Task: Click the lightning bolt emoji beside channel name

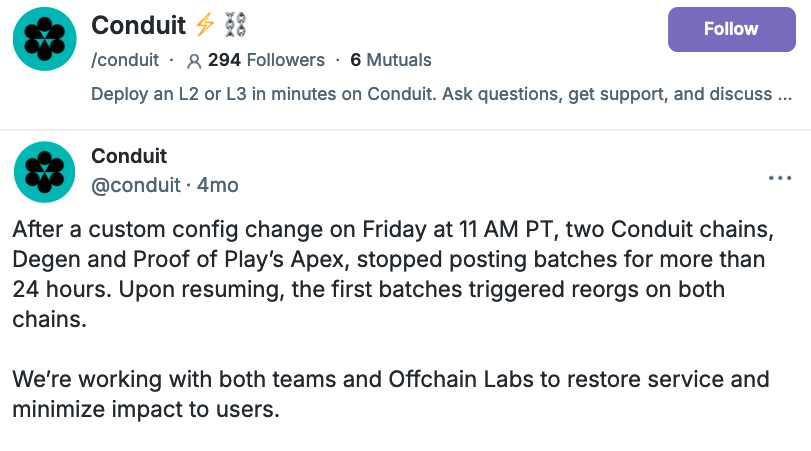Action: click(x=204, y=27)
